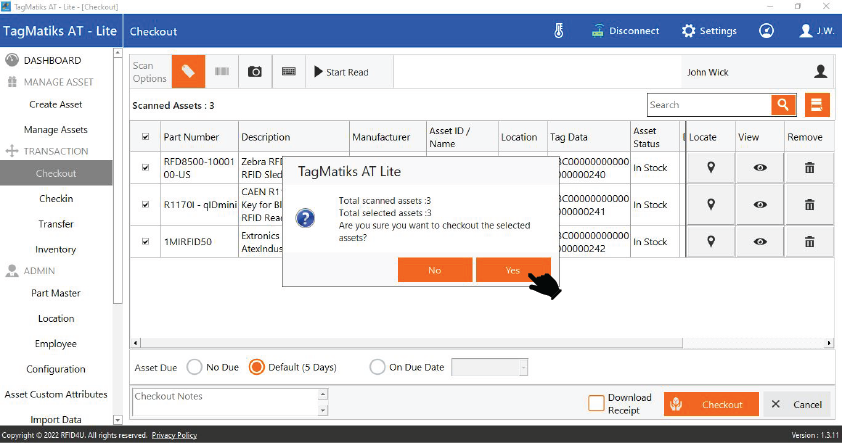Image resolution: width=842 pixels, height=443 pixels.
Task: Open the due date dropdown field
Action: tap(489, 367)
